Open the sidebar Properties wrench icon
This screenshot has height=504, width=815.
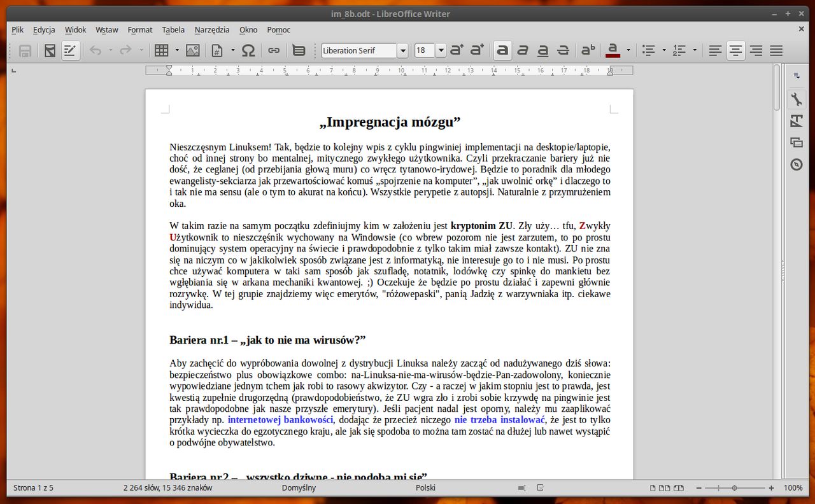[x=797, y=99]
